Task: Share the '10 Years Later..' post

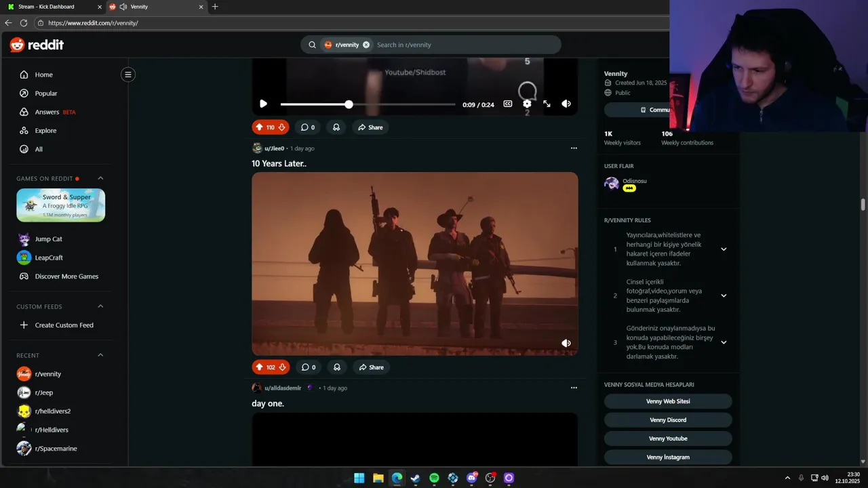Action: (x=371, y=367)
